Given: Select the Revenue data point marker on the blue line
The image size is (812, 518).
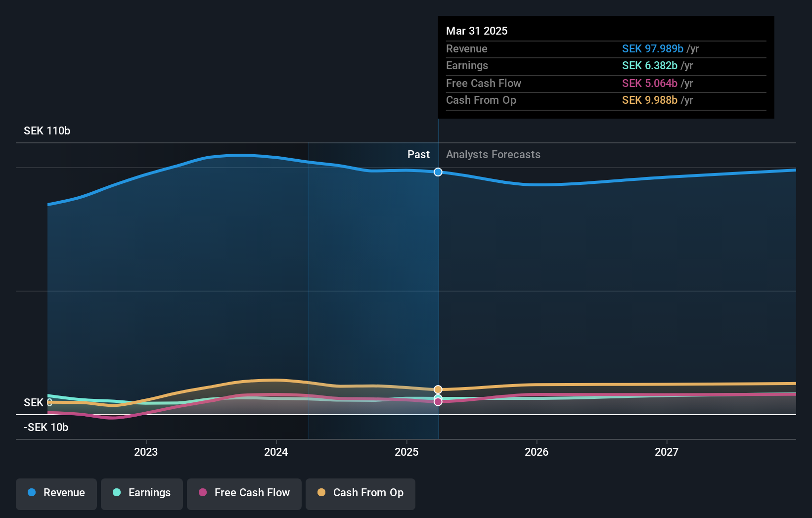Looking at the screenshot, I should coord(438,172).
